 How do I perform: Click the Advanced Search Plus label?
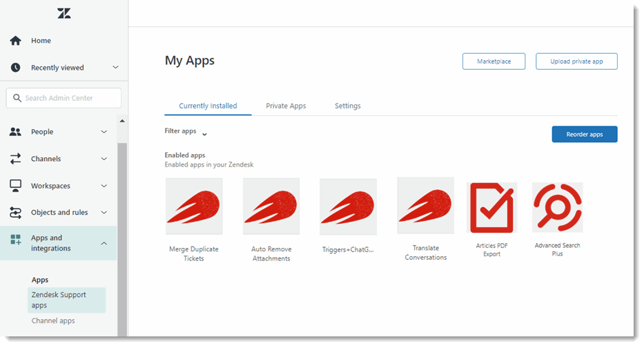point(557,249)
